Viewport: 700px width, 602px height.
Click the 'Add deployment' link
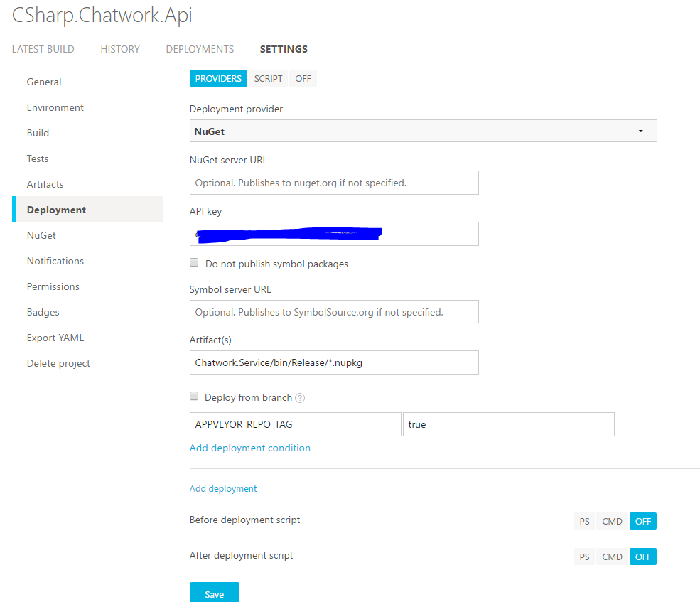coord(223,488)
